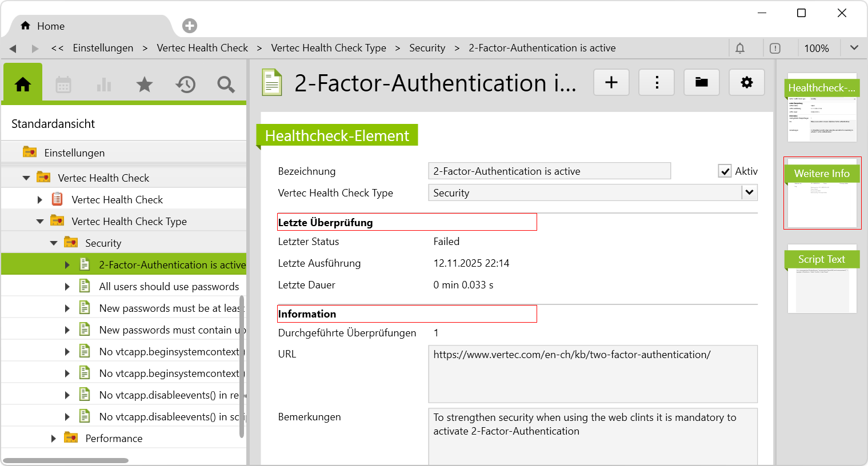Open the settings gear button

point(746,83)
